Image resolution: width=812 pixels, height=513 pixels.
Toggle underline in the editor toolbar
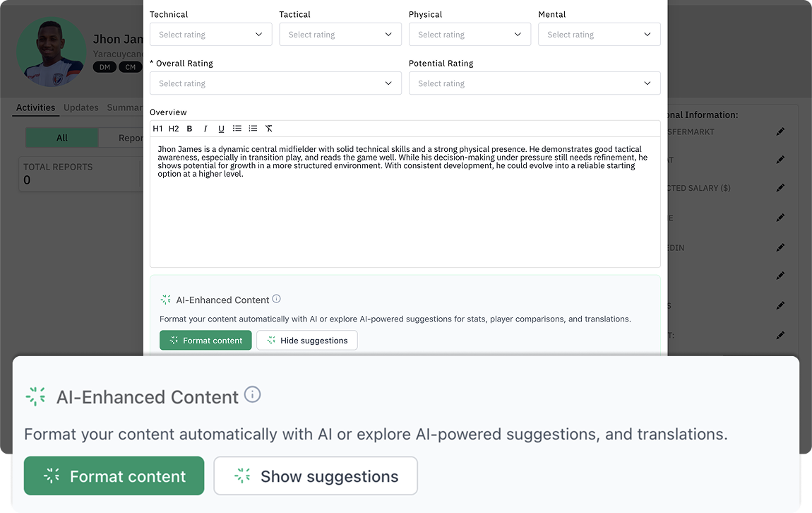tap(221, 129)
